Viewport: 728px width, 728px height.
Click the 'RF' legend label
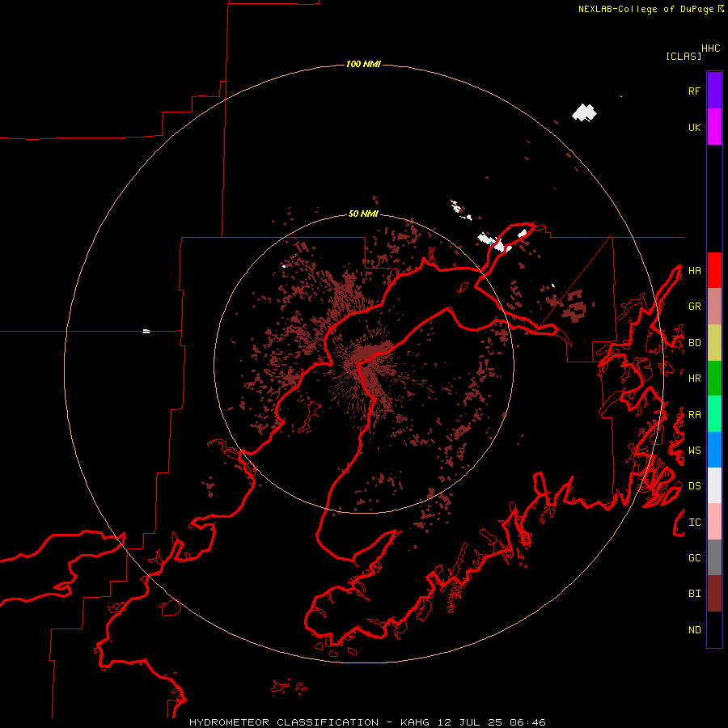pyautogui.click(x=694, y=91)
